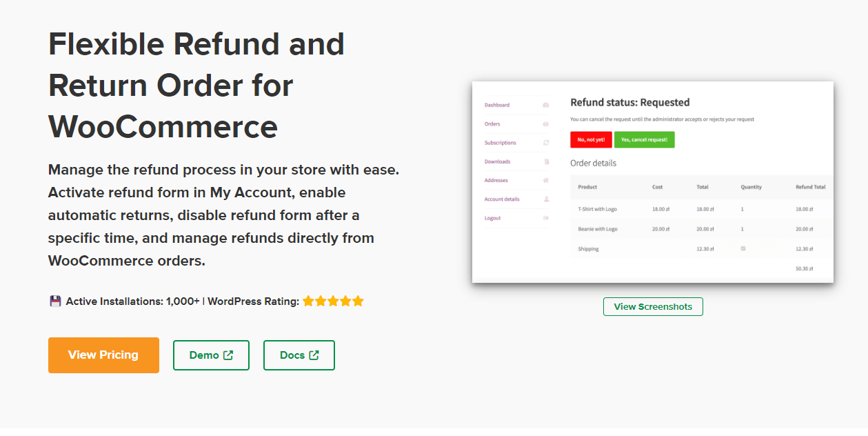Image resolution: width=868 pixels, height=436 pixels.
Task: Click the Logout sign-out icon
Action: 545,218
